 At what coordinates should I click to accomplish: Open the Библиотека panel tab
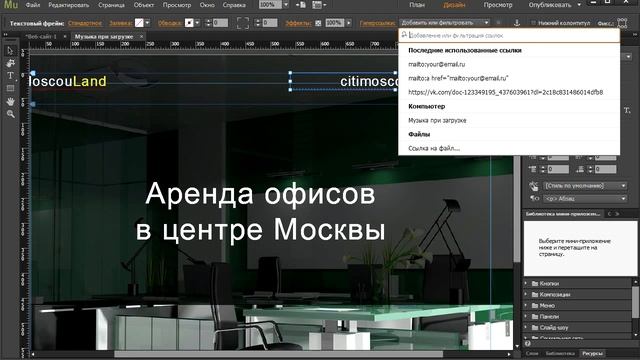(x=560, y=353)
